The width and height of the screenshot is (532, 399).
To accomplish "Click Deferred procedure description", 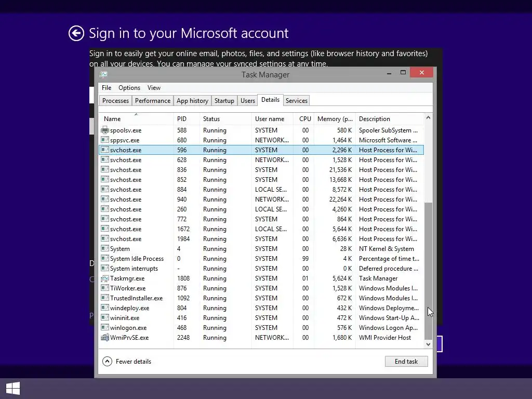I will 388,269.
